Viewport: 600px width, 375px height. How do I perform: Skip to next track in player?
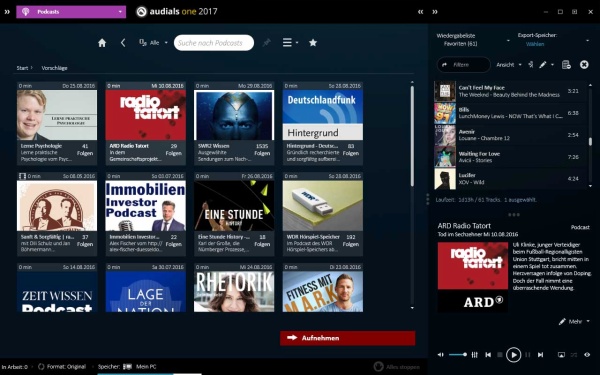coord(540,355)
